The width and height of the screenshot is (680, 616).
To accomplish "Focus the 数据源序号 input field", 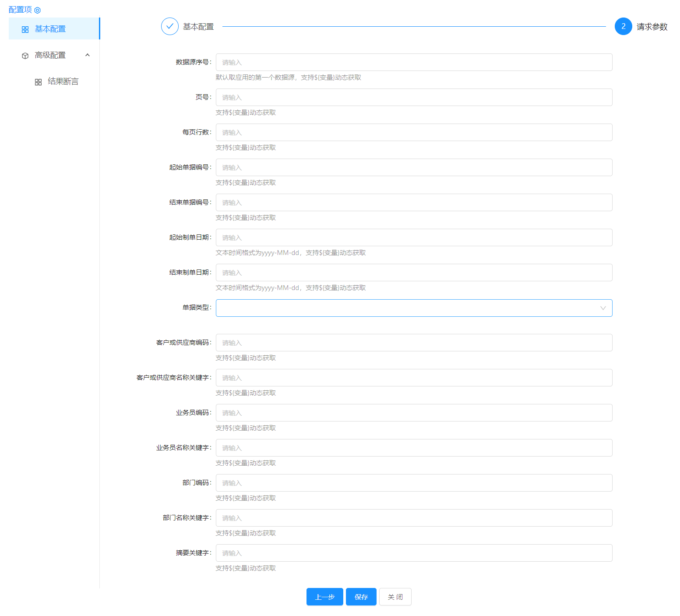I will pyautogui.click(x=414, y=62).
